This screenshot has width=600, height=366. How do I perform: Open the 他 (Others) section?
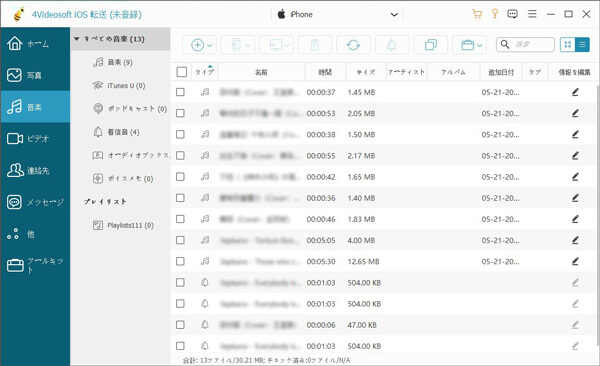click(35, 234)
